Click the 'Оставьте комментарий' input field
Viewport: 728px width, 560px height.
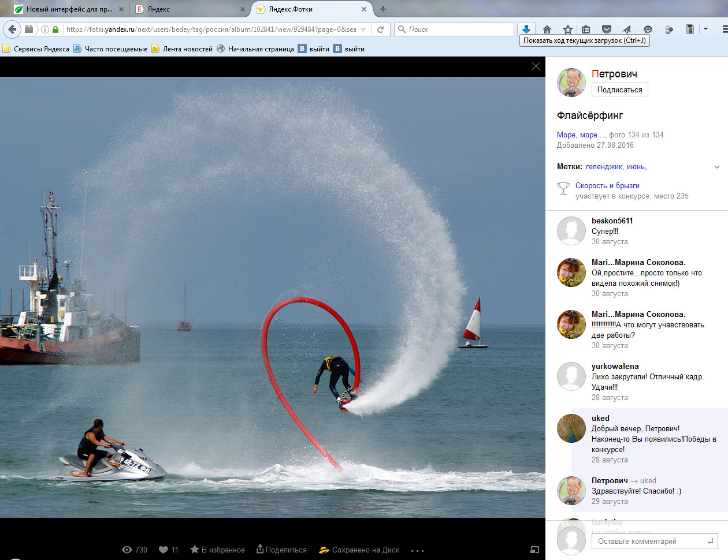(650, 541)
